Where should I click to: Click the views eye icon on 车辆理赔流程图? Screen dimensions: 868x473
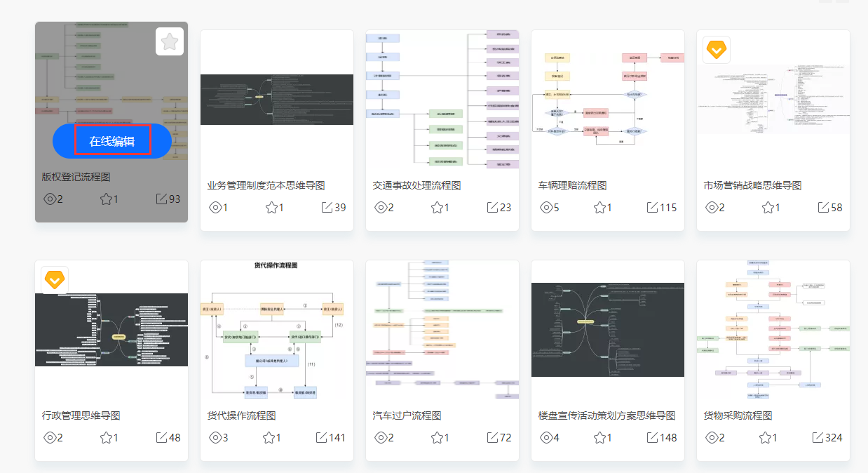(546, 207)
